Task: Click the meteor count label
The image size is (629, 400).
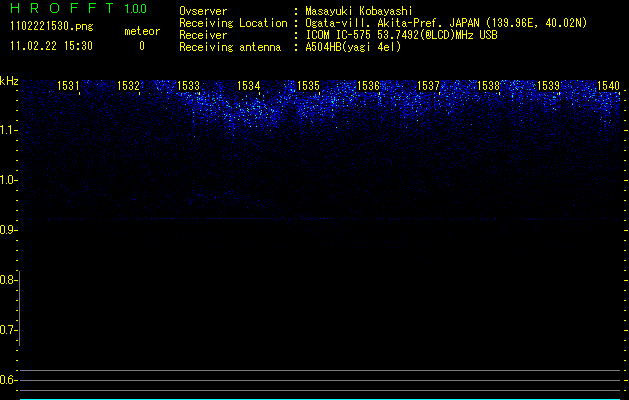Action: [x=142, y=31]
